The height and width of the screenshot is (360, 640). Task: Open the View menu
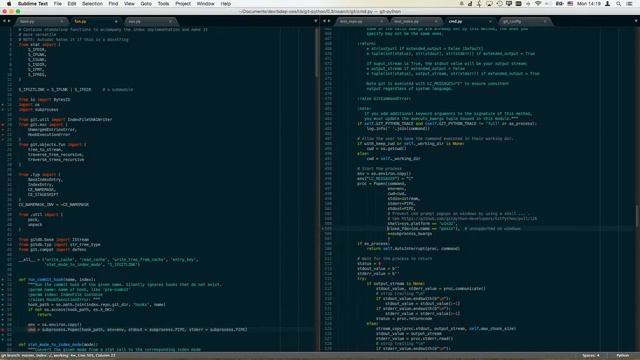[129, 4]
